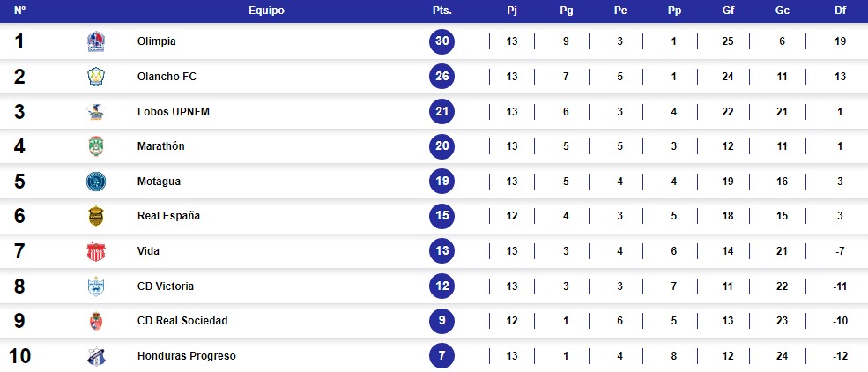Select the Vida red crest icon
The image size is (868, 372).
click(x=95, y=251)
